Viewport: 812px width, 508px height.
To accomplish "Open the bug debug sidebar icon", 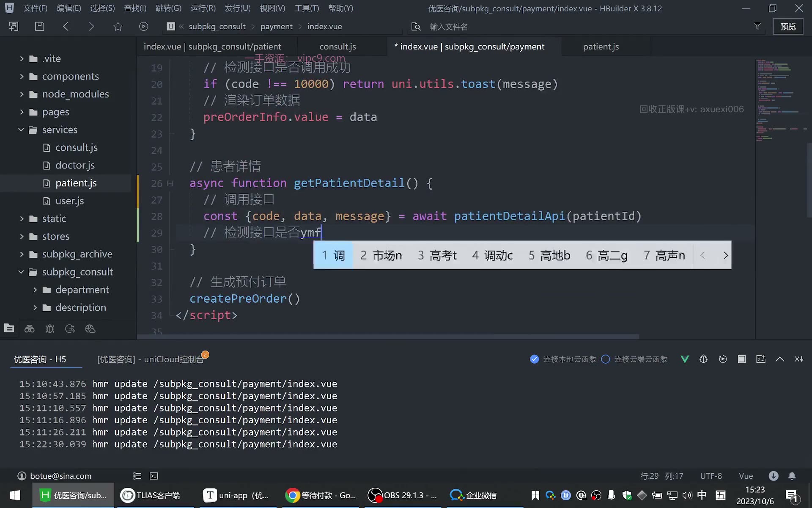I will tap(49, 329).
